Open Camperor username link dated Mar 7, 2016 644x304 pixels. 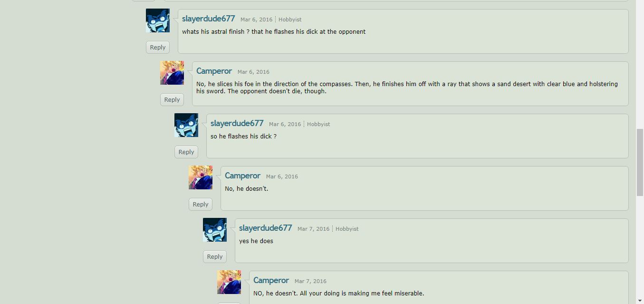(271, 280)
